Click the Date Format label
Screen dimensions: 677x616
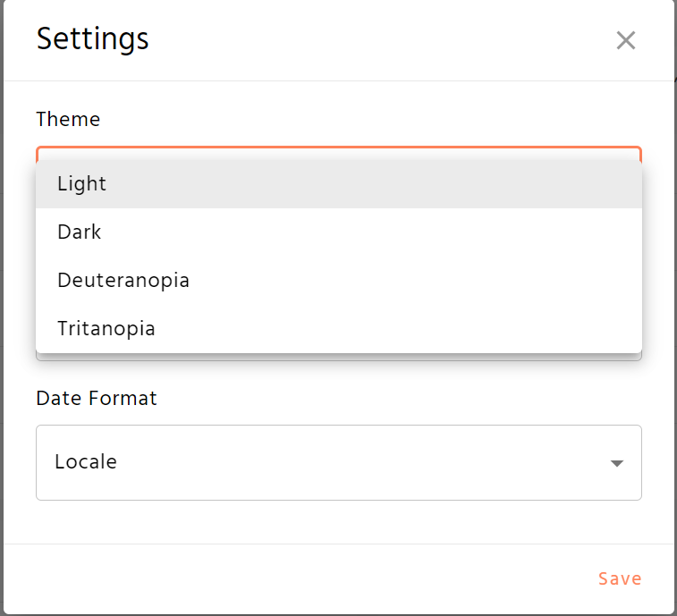pyautogui.click(x=97, y=398)
